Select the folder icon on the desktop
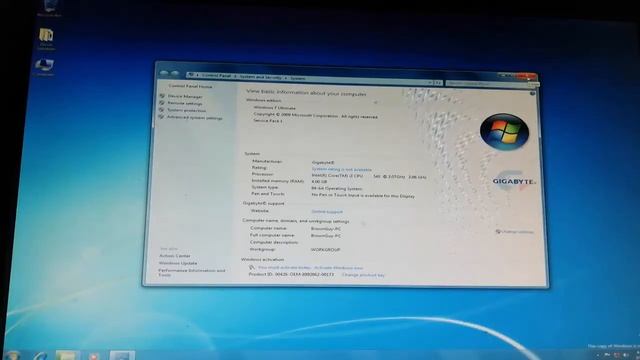 pyautogui.click(x=46, y=39)
